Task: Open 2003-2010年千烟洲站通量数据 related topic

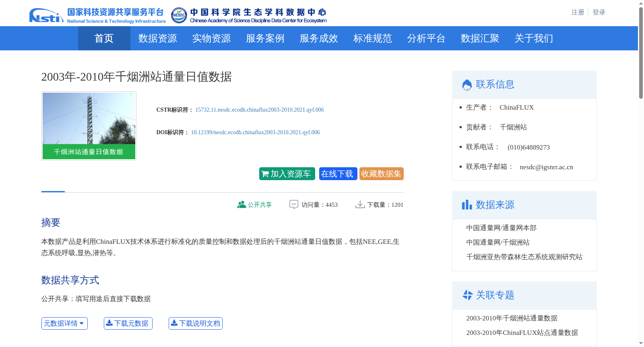Action: [x=512, y=318]
